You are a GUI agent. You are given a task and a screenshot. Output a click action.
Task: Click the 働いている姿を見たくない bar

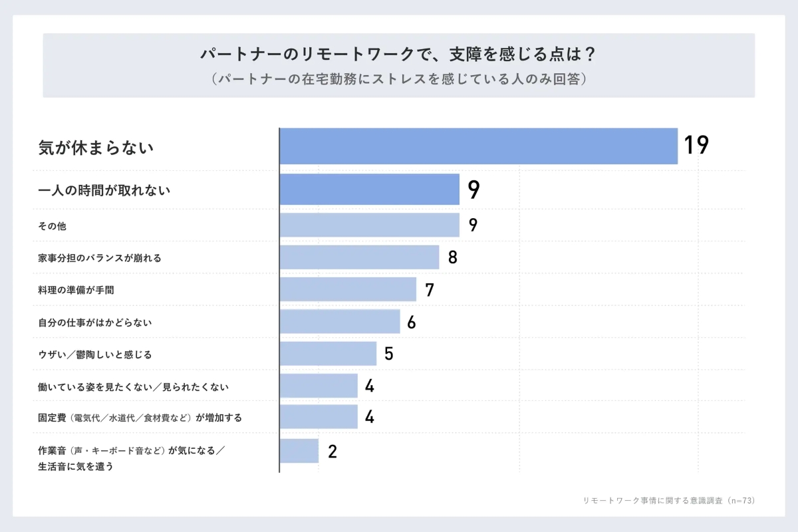coord(319,386)
